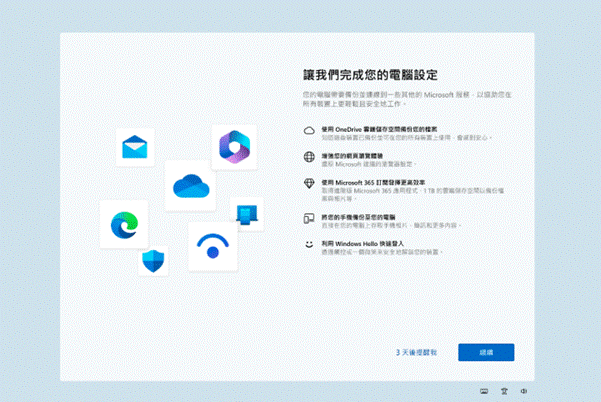
Task: Click the phone backup feature title text
Action: point(358,217)
